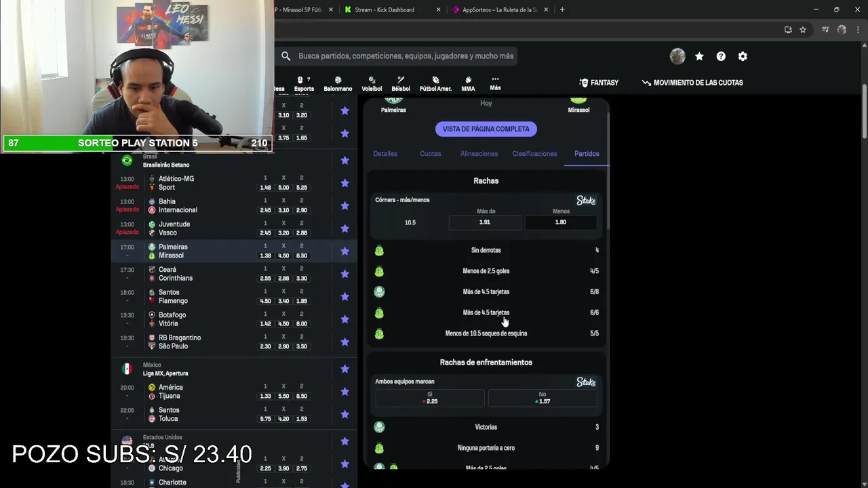This screenshot has height=488, width=868.
Task: Favorite the Brasileirão Betano league star
Action: pyautogui.click(x=344, y=161)
